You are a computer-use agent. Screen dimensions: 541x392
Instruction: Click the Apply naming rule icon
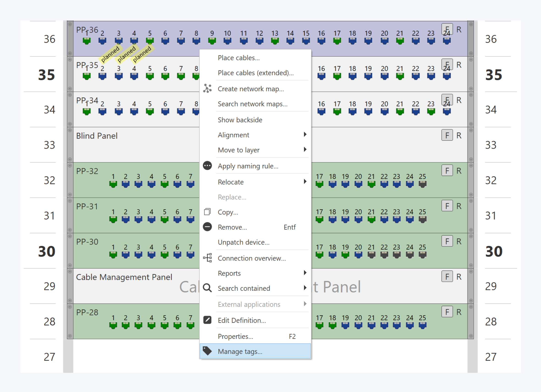point(207,166)
